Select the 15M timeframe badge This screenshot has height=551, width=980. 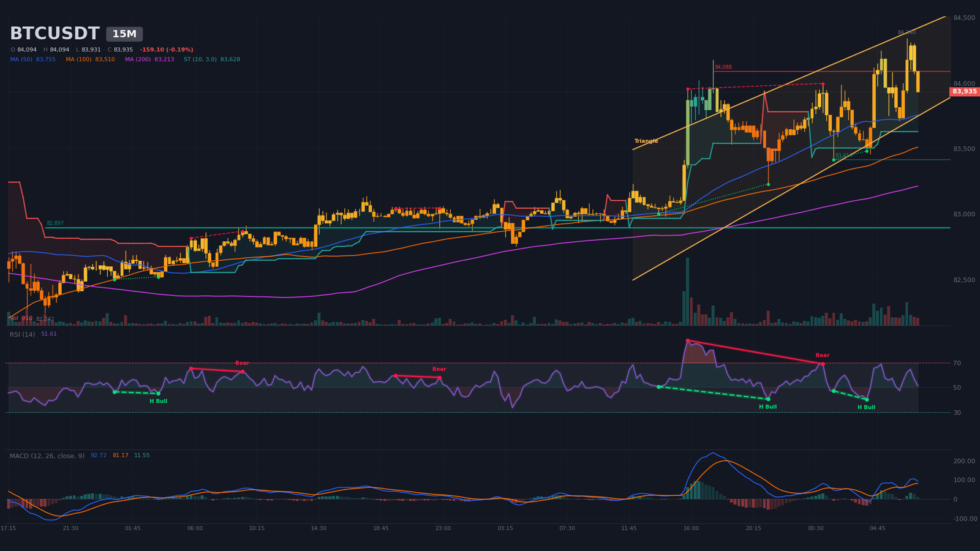point(124,34)
